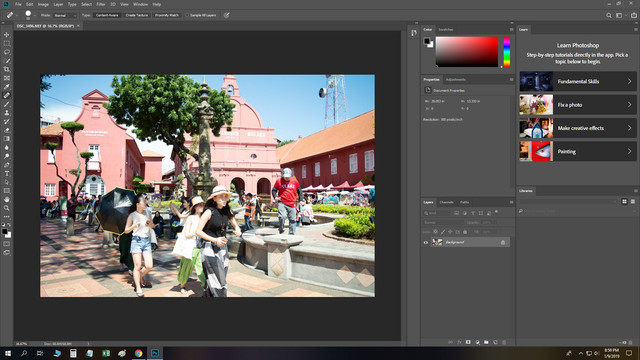The image size is (640, 360).
Task: Select the Zoom tool
Action: pyautogui.click(x=7, y=208)
